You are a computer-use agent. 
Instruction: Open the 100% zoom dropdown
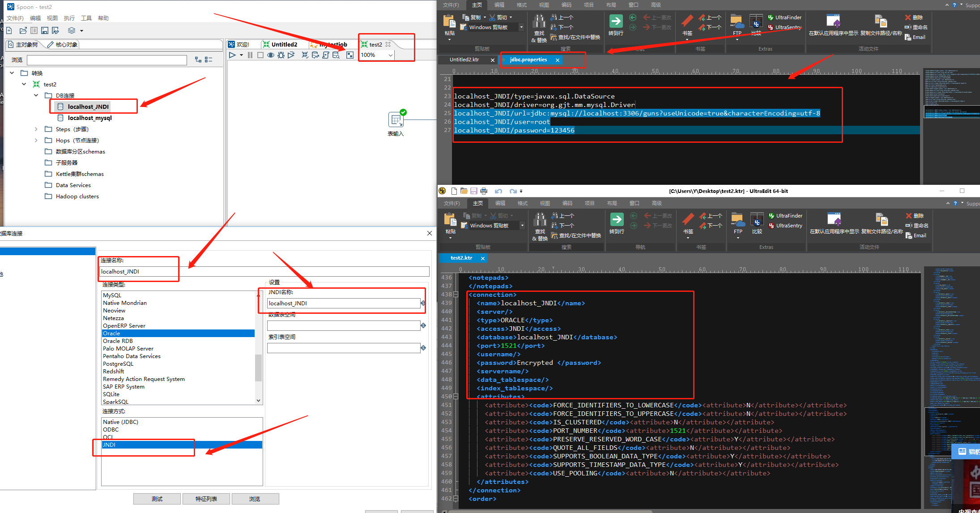click(x=390, y=55)
